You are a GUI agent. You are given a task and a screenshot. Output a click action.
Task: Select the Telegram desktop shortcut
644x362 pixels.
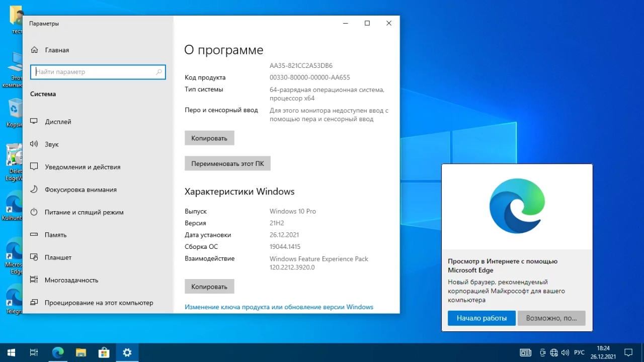click(x=15, y=300)
